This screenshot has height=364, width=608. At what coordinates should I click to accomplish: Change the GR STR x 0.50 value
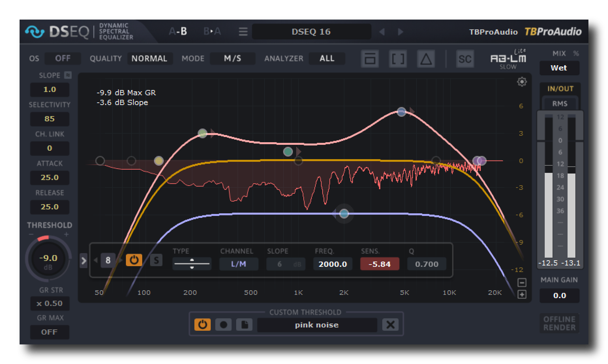50,303
